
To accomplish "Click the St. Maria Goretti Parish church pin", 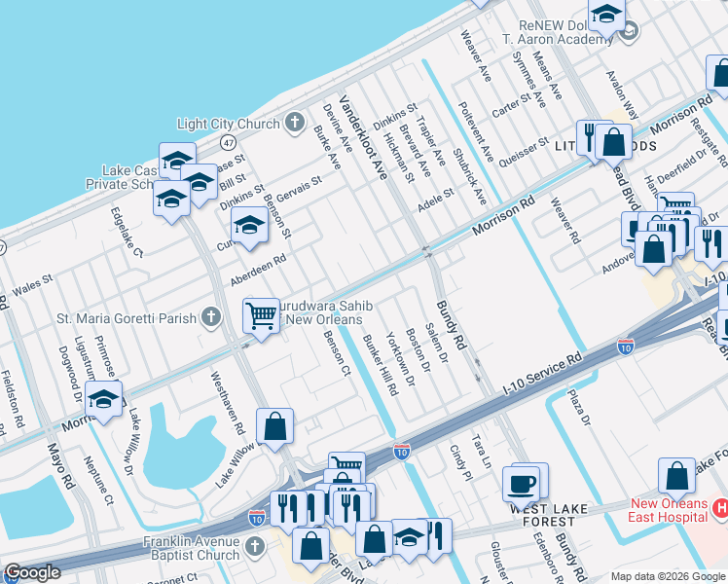I will (x=211, y=317).
